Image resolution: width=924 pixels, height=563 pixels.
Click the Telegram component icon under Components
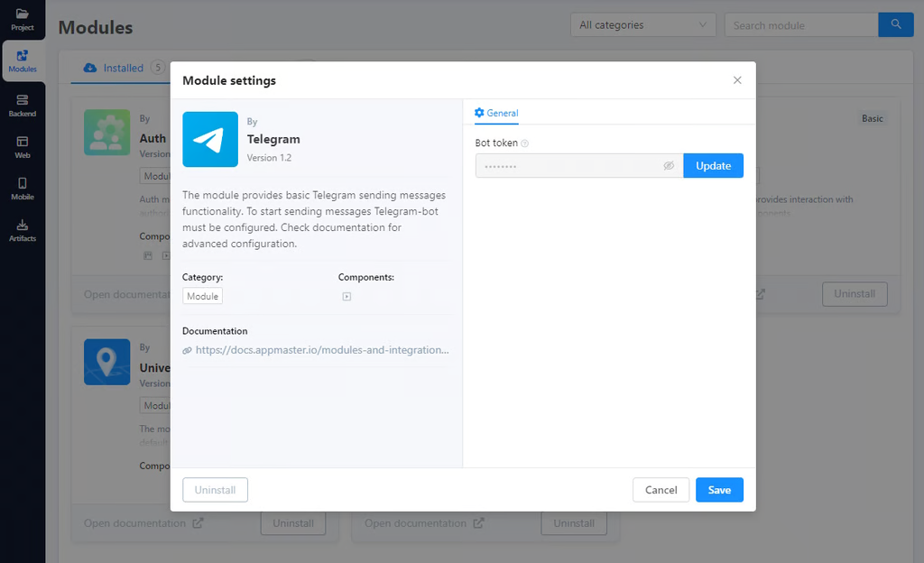click(346, 296)
